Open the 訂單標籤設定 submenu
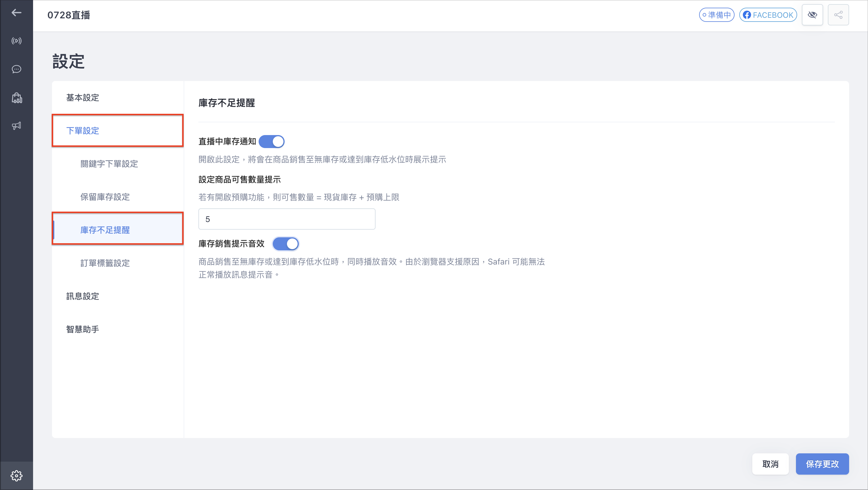This screenshot has height=490, width=868. pyautogui.click(x=118, y=263)
